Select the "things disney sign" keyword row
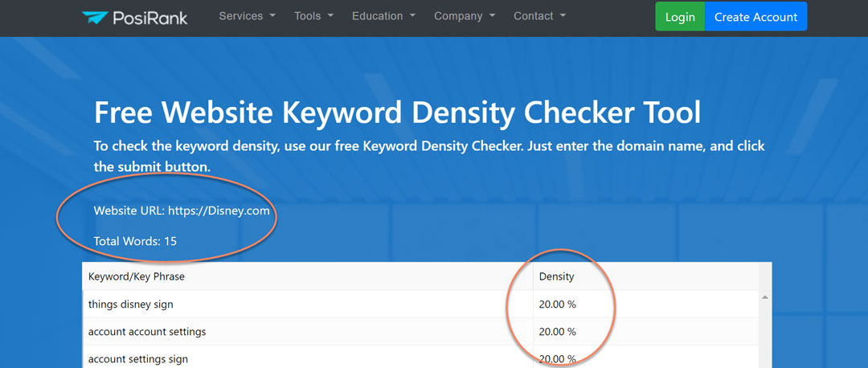868x368 pixels. 130,305
